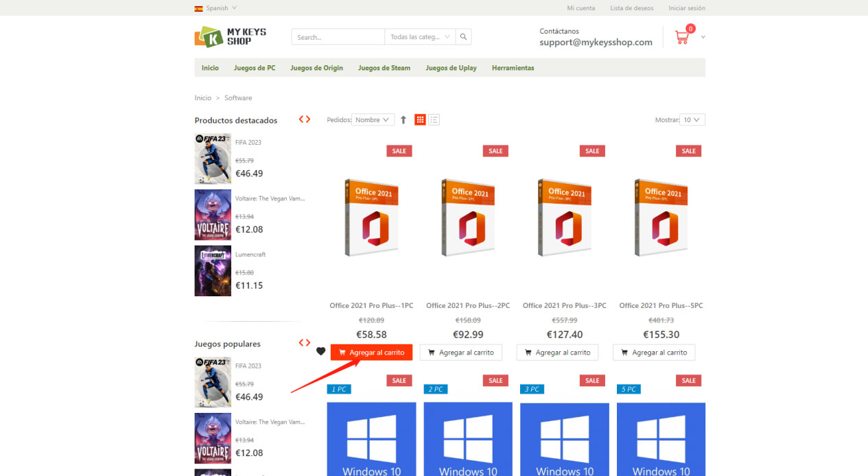Switch to list view icon
The height and width of the screenshot is (476, 868).
[x=434, y=119]
